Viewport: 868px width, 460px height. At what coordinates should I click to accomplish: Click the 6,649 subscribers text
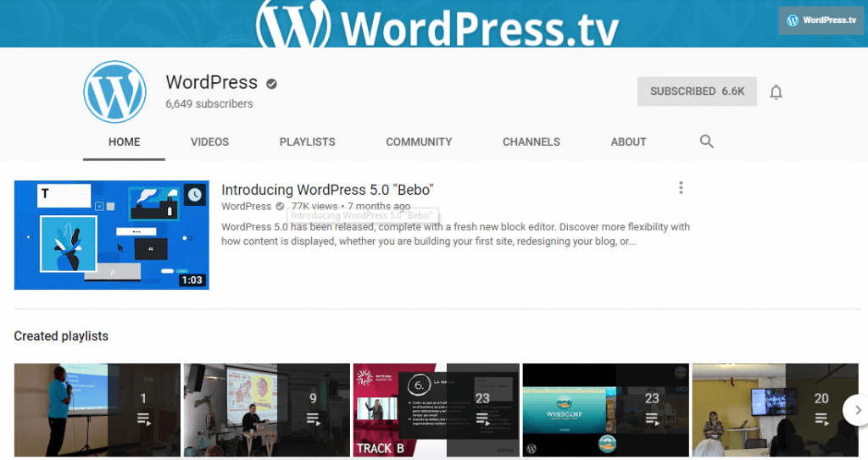209,104
